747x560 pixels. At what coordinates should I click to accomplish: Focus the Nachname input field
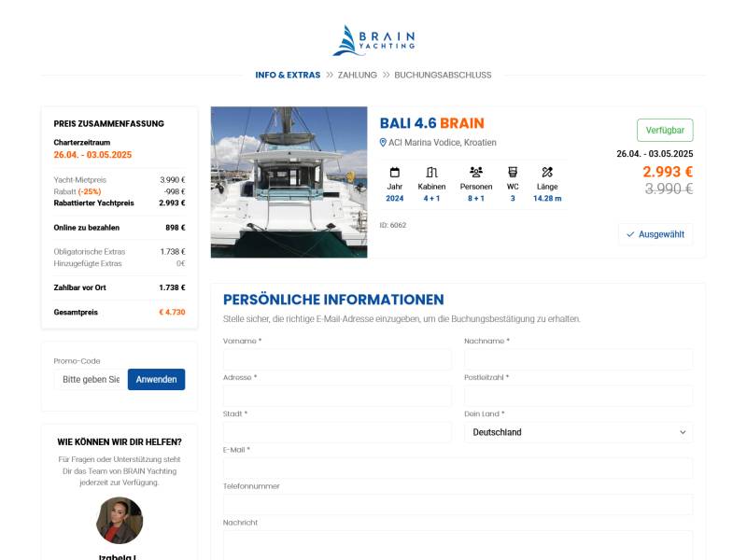[x=578, y=359]
